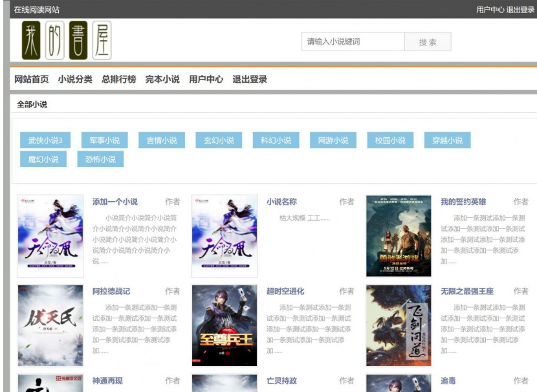Click 退出登录 in the main navigation
Screen dimensions: 537x392
[250, 80]
